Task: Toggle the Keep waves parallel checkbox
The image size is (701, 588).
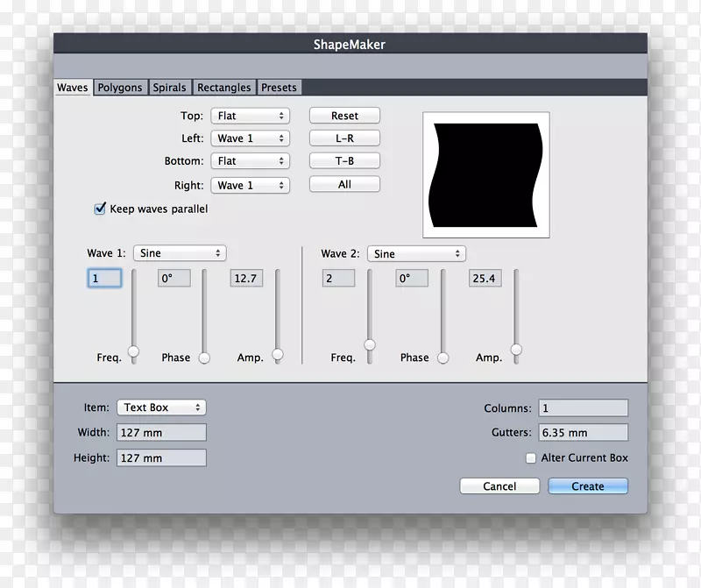Action: 100,209
